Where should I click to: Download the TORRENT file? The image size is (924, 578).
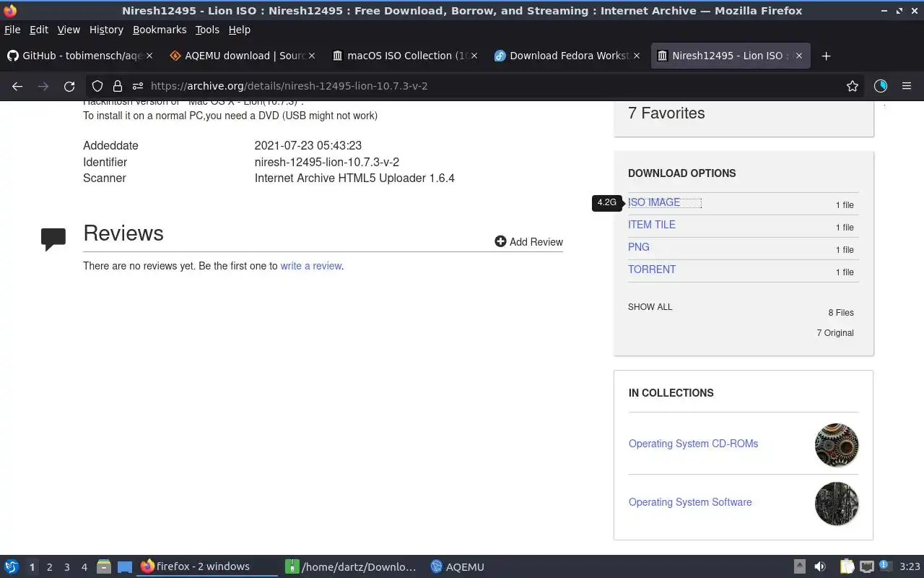(652, 269)
